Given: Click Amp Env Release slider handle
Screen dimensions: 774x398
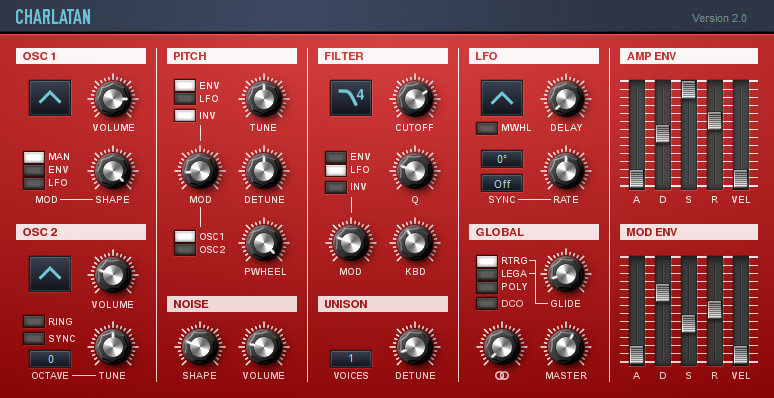Looking at the screenshot, I should point(715,120).
